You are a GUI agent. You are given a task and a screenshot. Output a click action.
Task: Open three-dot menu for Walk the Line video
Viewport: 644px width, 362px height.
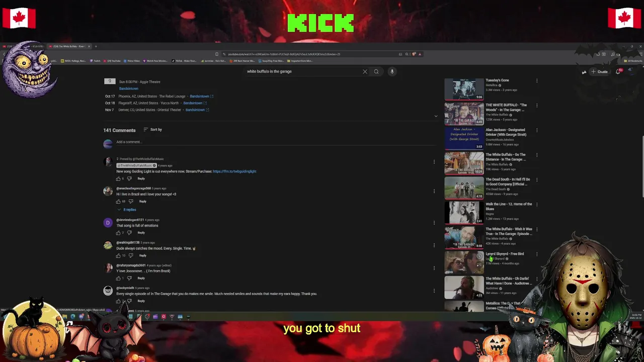coord(537,204)
